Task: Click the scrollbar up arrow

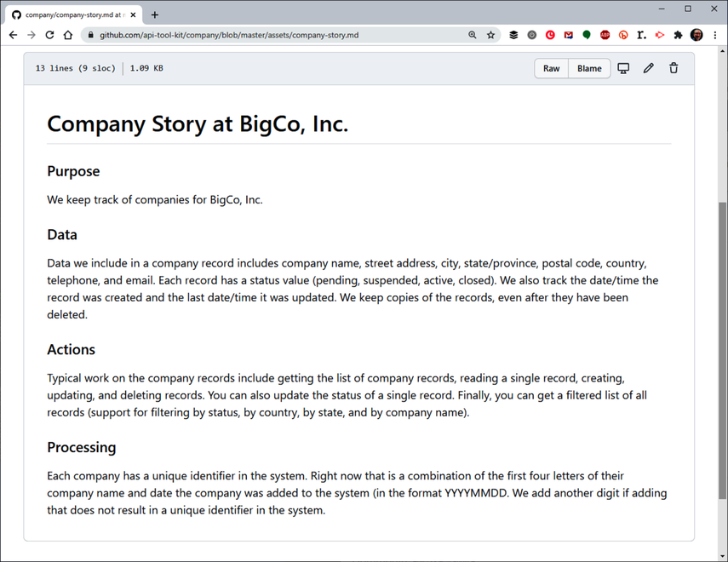Action: 722,50
